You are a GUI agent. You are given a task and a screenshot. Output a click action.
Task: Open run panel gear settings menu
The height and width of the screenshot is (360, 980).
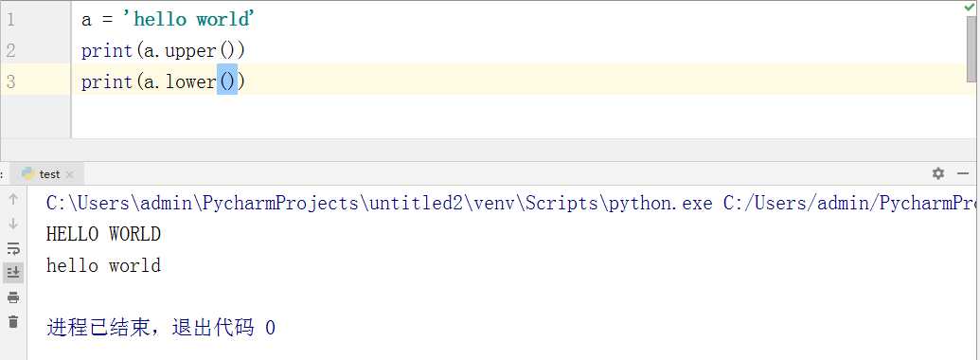coord(938,173)
